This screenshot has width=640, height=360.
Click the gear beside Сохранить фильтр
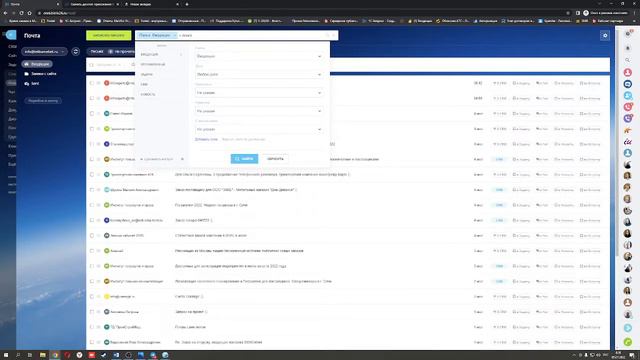coord(182,159)
